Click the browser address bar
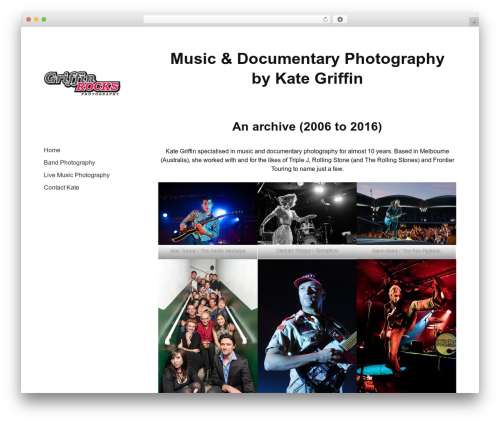Viewport: 500px width, 423px height. click(236, 19)
